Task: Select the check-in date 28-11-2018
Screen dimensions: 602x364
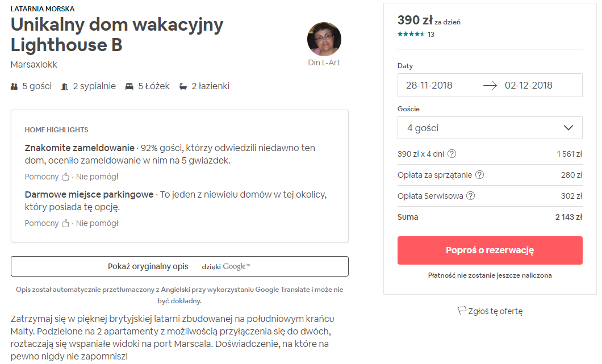Action: pyautogui.click(x=429, y=85)
